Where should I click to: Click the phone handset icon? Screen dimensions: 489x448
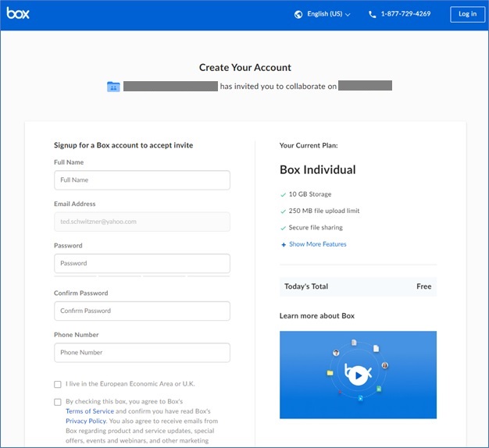click(x=373, y=14)
